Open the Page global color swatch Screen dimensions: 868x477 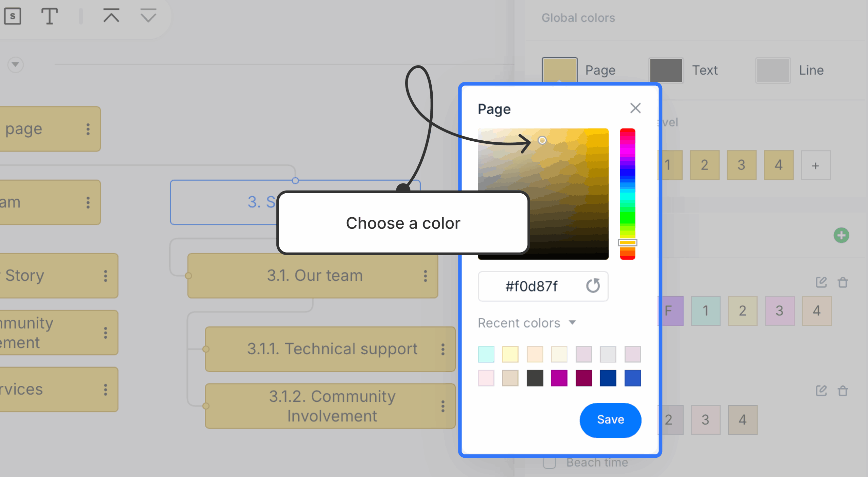[559, 70]
